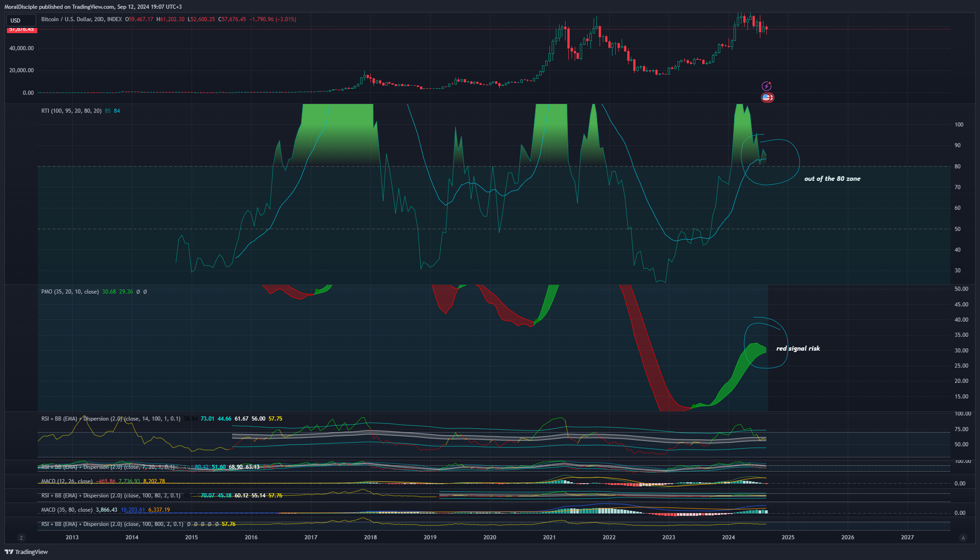Click the change value −1,790.96 (−3.01%)
Screen dimensions: 980x560
pyautogui.click(x=273, y=19)
